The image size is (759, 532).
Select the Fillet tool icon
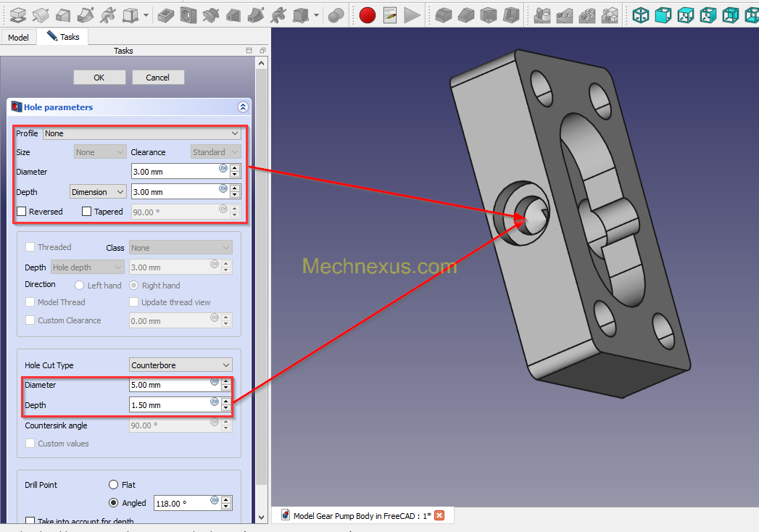444,15
